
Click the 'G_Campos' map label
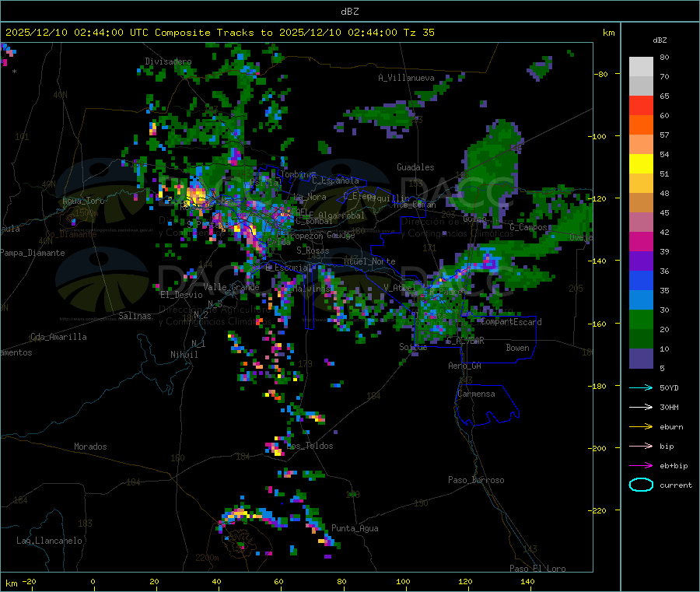(x=529, y=227)
